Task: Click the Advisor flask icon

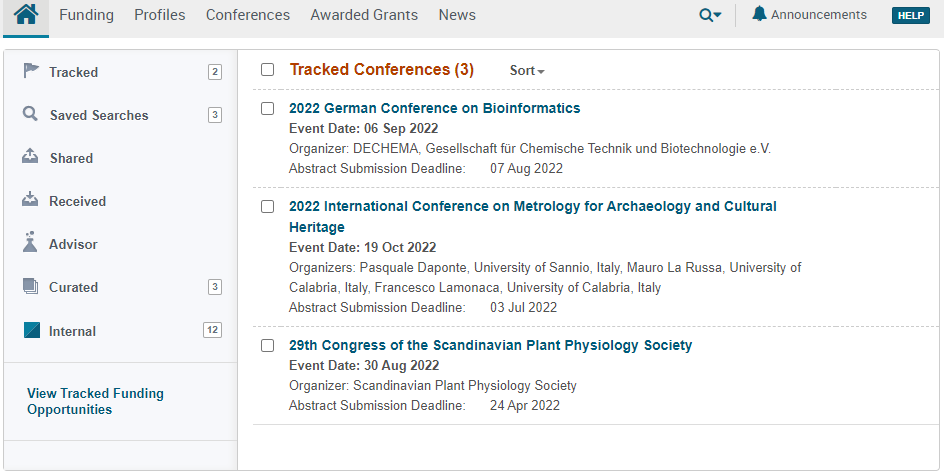Action: [31, 243]
